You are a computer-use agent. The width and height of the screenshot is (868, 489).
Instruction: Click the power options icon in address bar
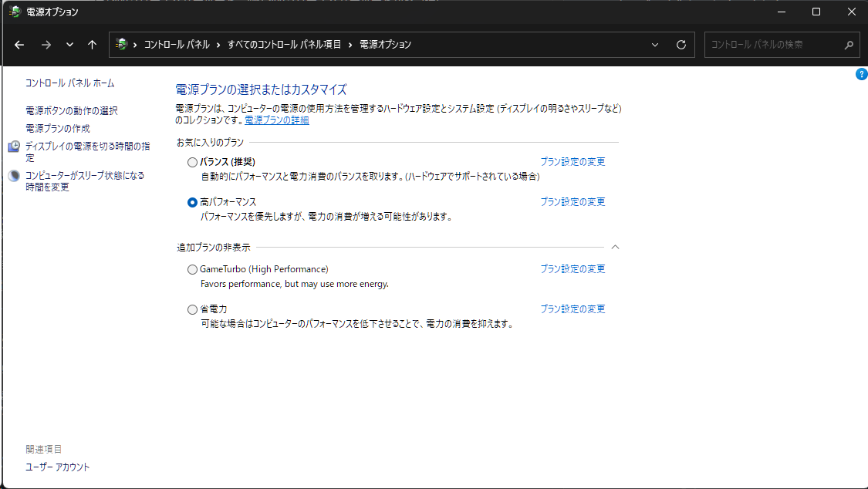(x=121, y=45)
